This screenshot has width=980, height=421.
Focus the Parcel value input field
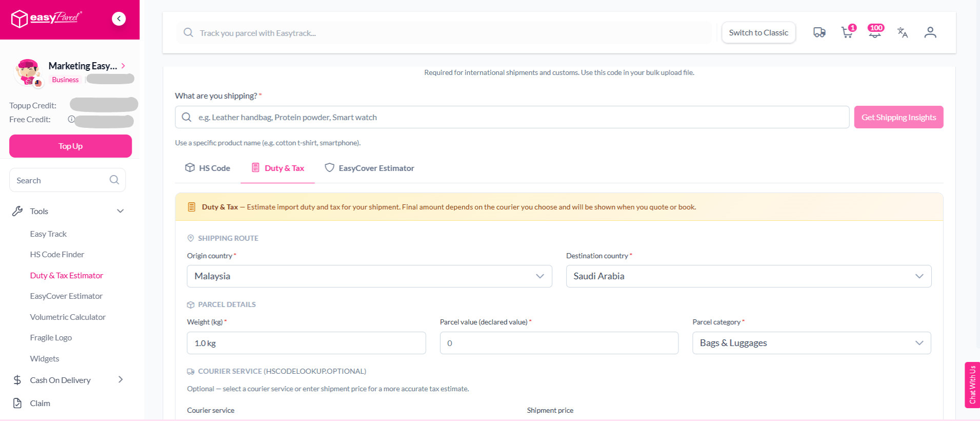pos(559,343)
